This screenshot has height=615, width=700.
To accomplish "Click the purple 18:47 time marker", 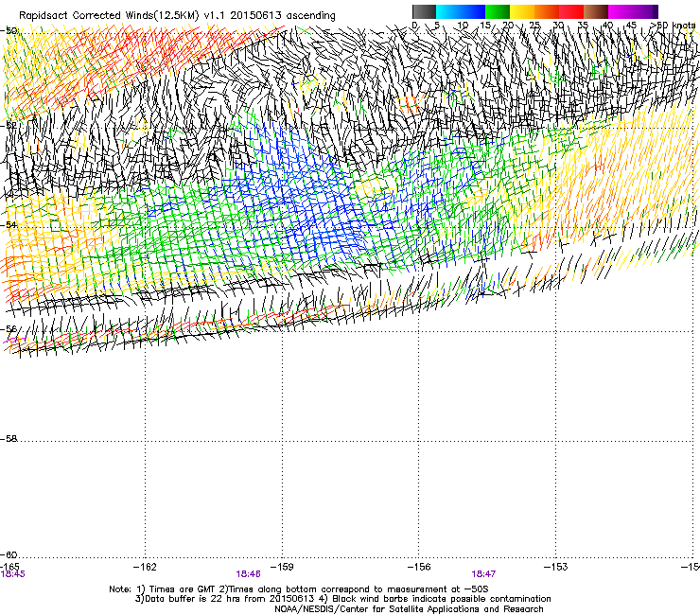I will (x=483, y=574).
